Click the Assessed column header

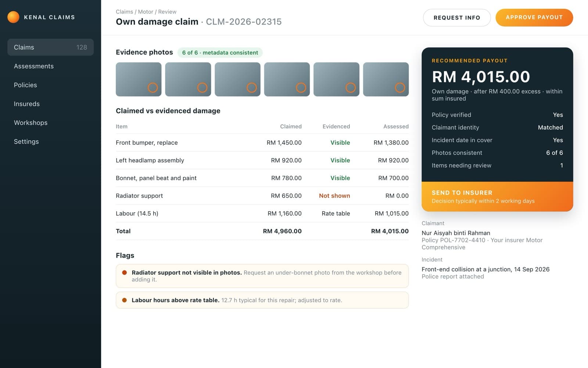click(396, 126)
